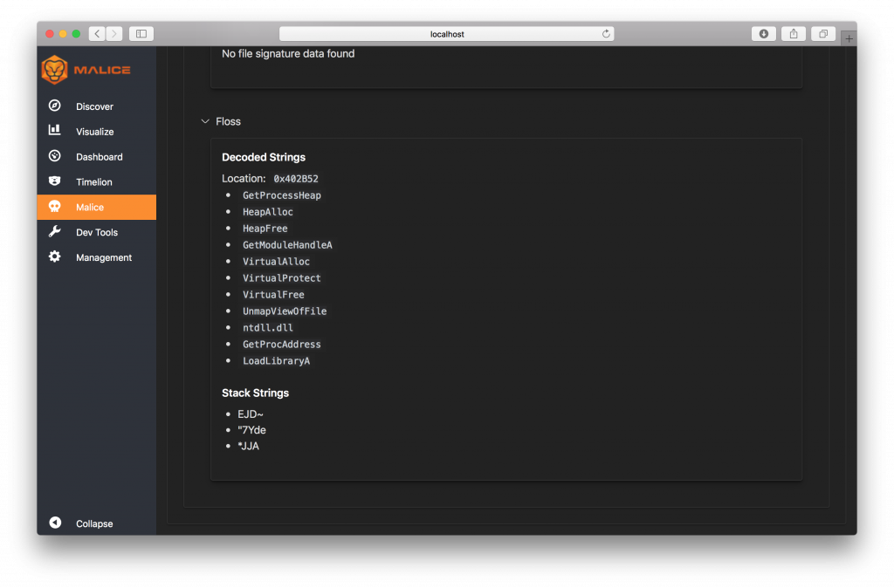Image resolution: width=894 pixels, height=588 pixels.
Task: Click the browser back button
Action: tap(97, 34)
